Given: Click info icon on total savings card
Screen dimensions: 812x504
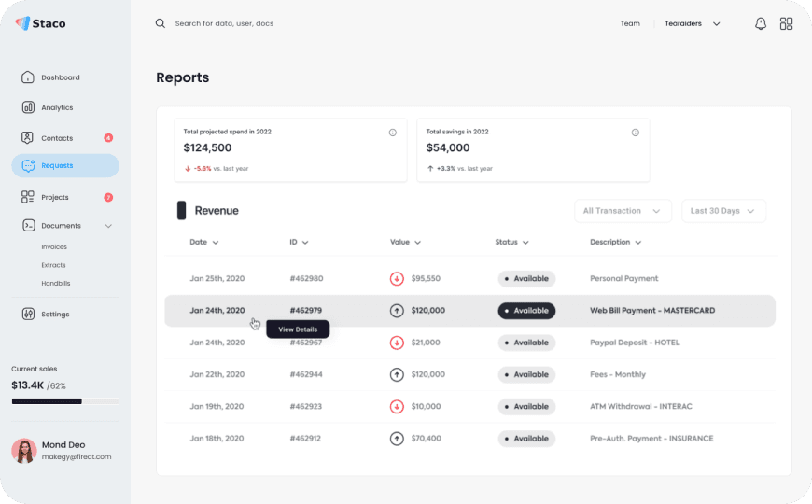Looking at the screenshot, I should coord(635,133).
